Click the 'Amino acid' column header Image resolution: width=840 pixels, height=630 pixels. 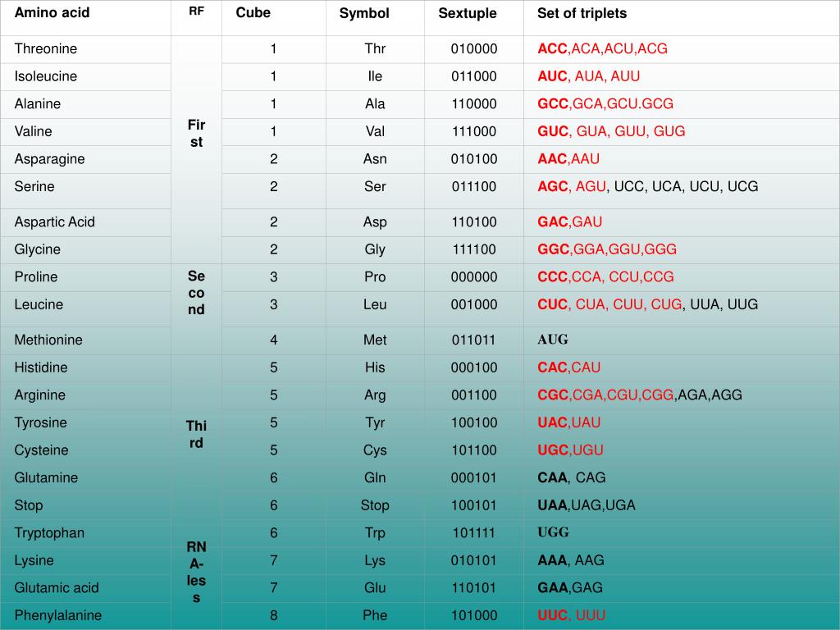(x=52, y=13)
